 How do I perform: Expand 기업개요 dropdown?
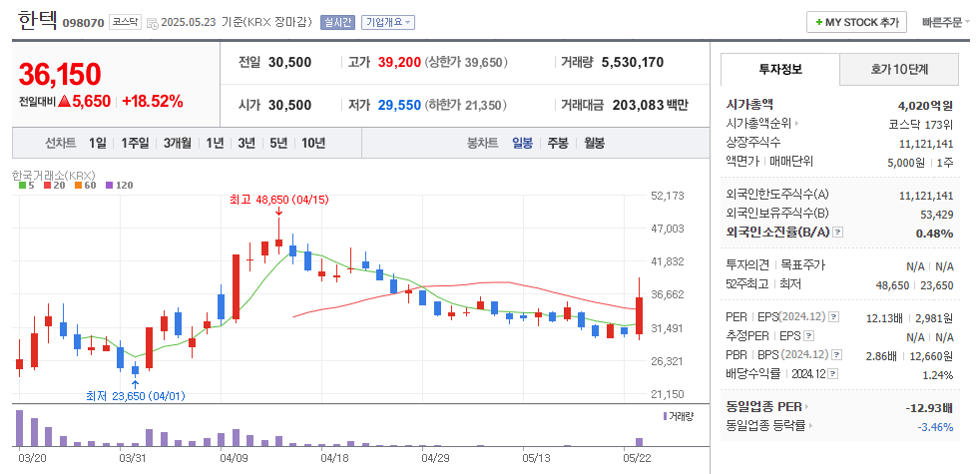tap(387, 23)
